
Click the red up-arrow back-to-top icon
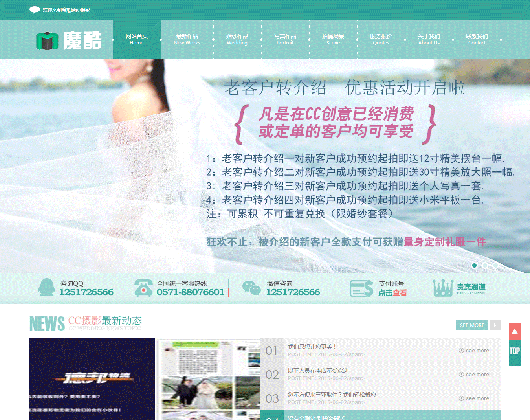pos(515,331)
